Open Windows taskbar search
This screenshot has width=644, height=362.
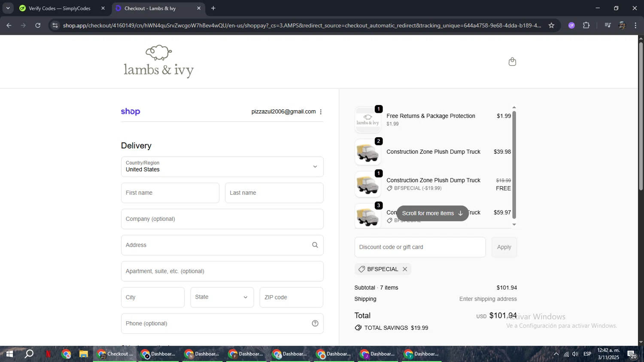point(29,354)
